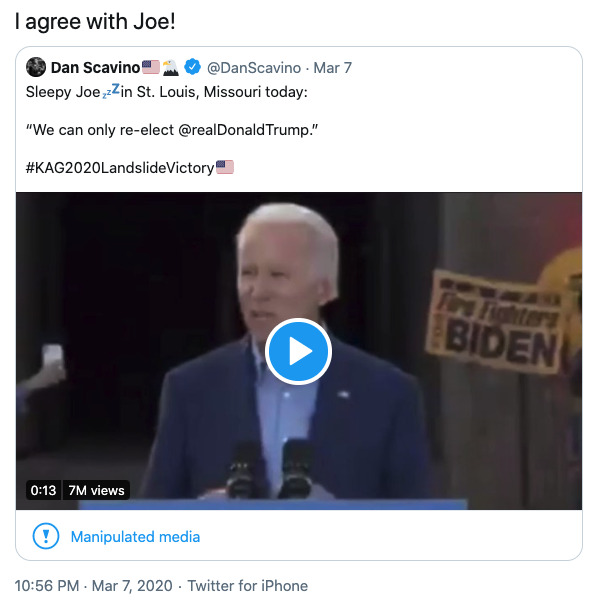This screenshot has height=605, width=594.
Task: Click the flag emoji after the hashtag
Action: pos(225,167)
